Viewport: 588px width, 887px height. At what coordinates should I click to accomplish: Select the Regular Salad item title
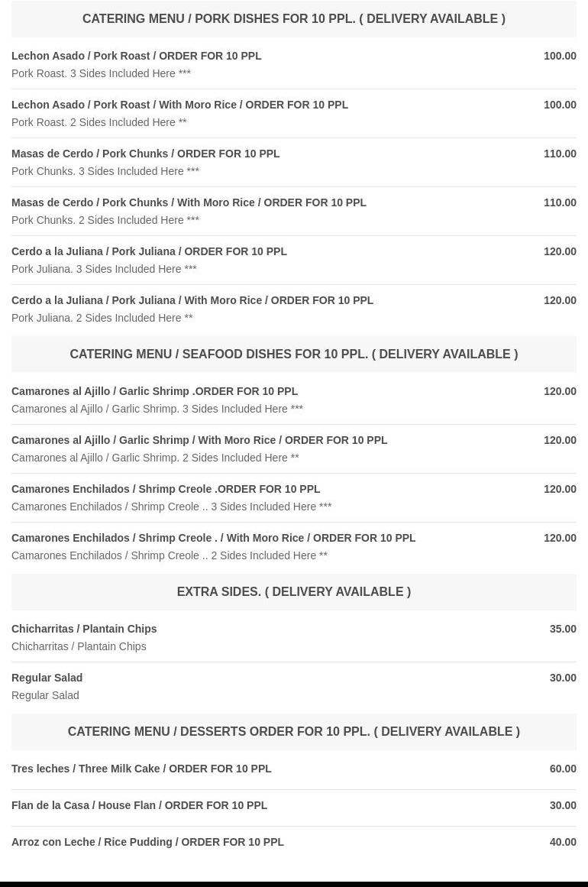click(x=47, y=678)
